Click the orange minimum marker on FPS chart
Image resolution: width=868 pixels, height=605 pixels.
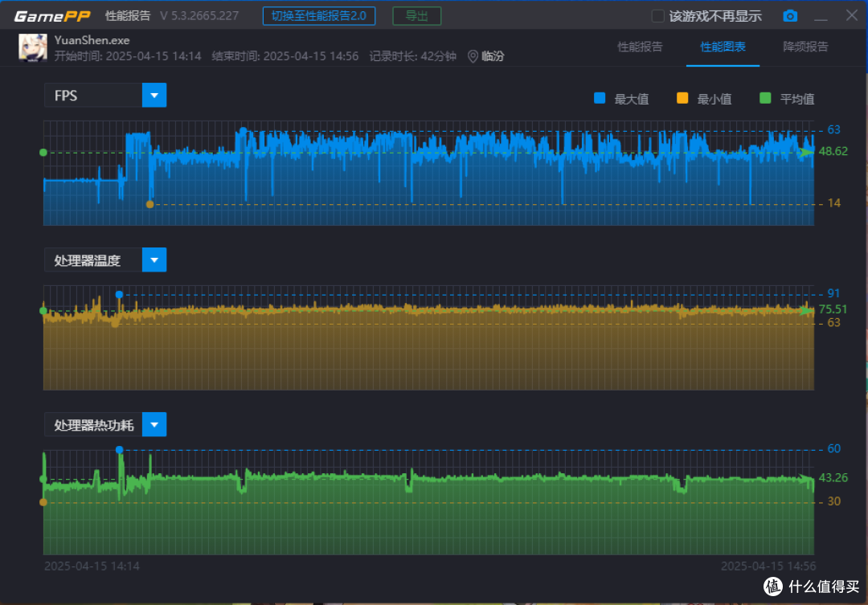[149, 204]
